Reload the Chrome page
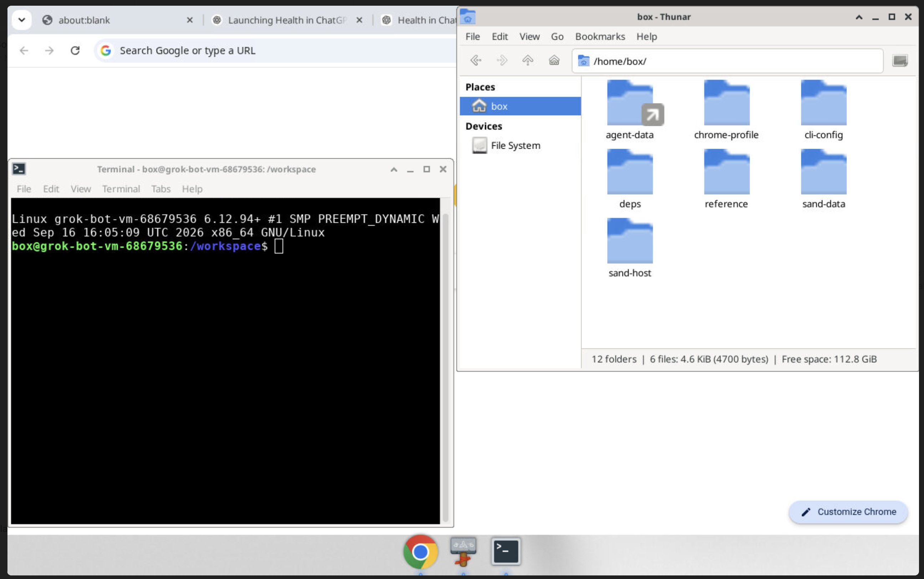Screen dimensions: 924x579 [75, 50]
